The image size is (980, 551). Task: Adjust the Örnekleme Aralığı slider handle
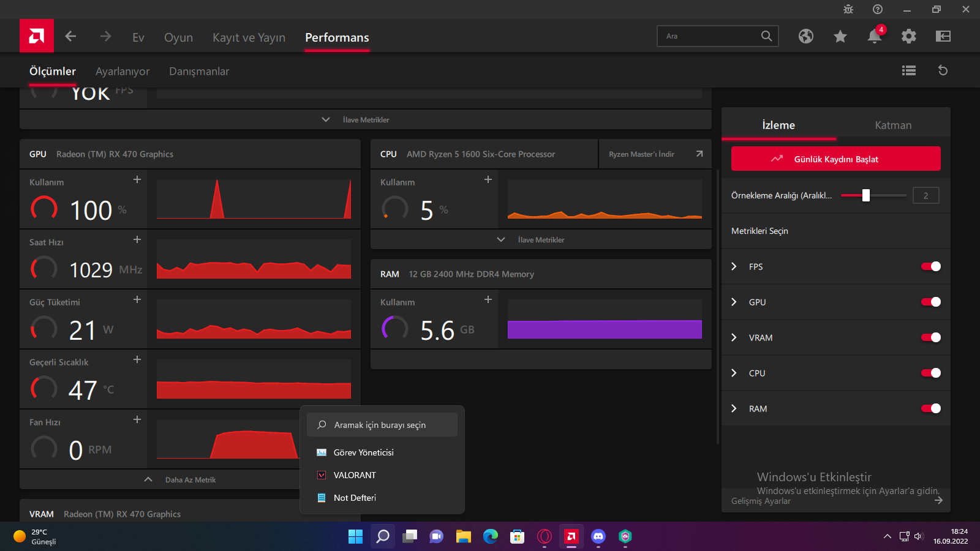[865, 195]
